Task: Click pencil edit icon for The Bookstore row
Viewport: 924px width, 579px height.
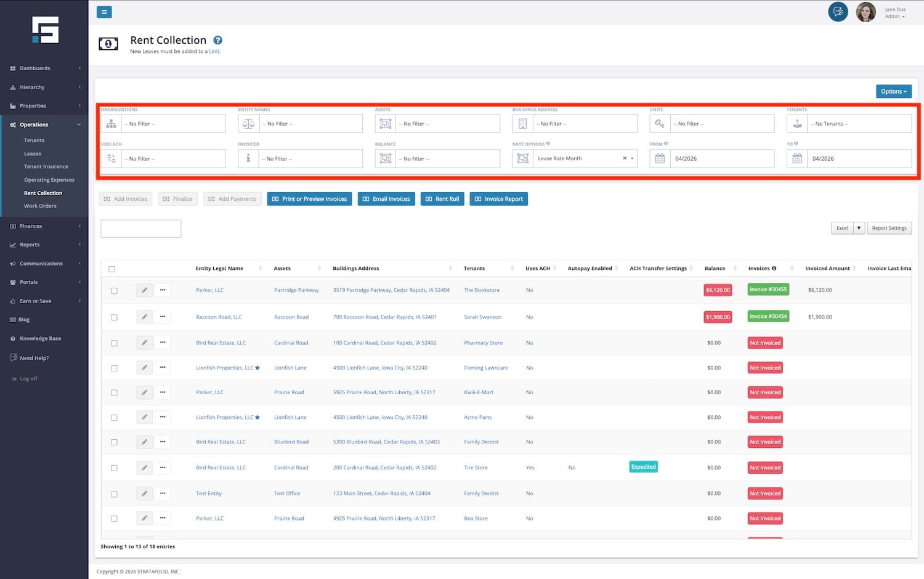Action: pyautogui.click(x=144, y=290)
